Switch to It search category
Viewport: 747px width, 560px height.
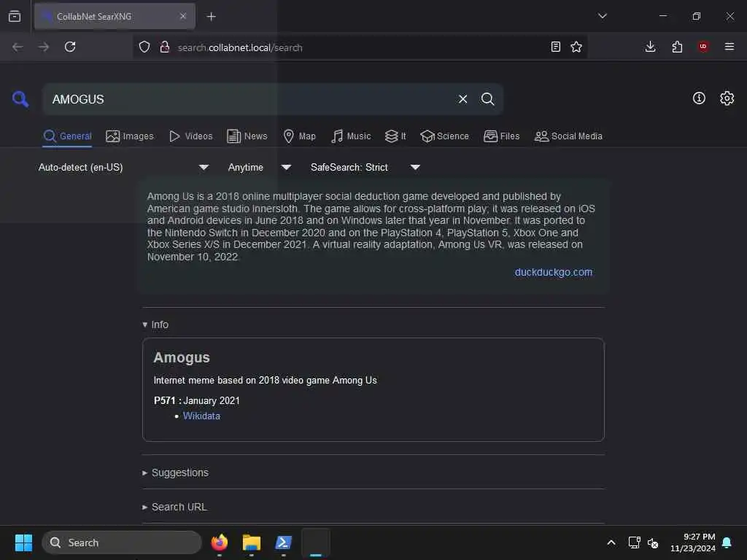(395, 136)
